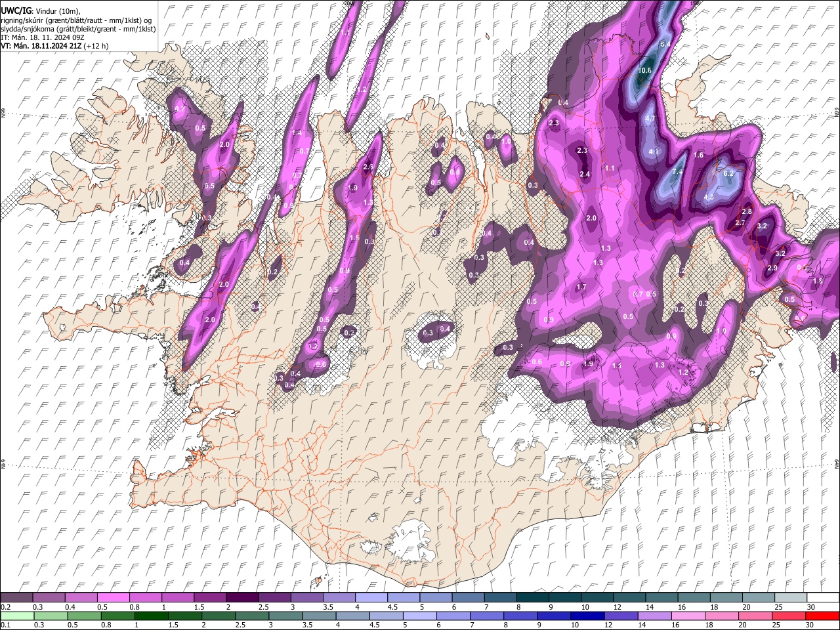Click the light pink 0.5–0.8 swatch in upper legend row

coord(114,598)
